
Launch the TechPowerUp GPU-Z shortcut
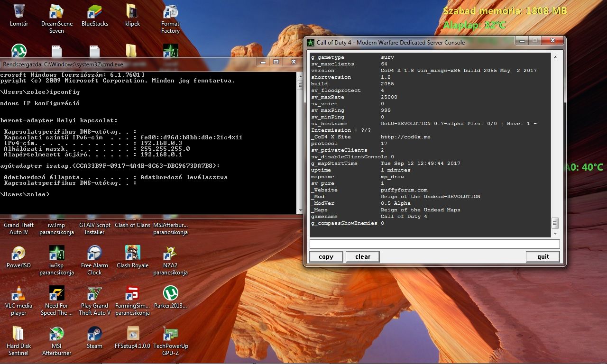coord(170,341)
